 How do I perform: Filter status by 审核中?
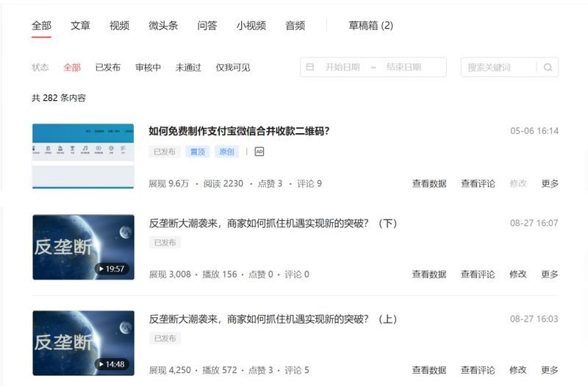click(x=148, y=68)
